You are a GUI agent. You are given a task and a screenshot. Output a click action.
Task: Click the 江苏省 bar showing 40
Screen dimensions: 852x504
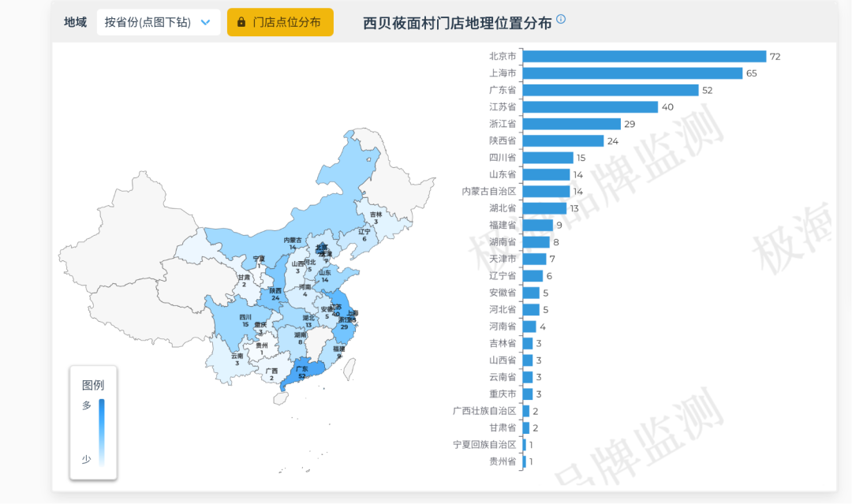(x=590, y=107)
